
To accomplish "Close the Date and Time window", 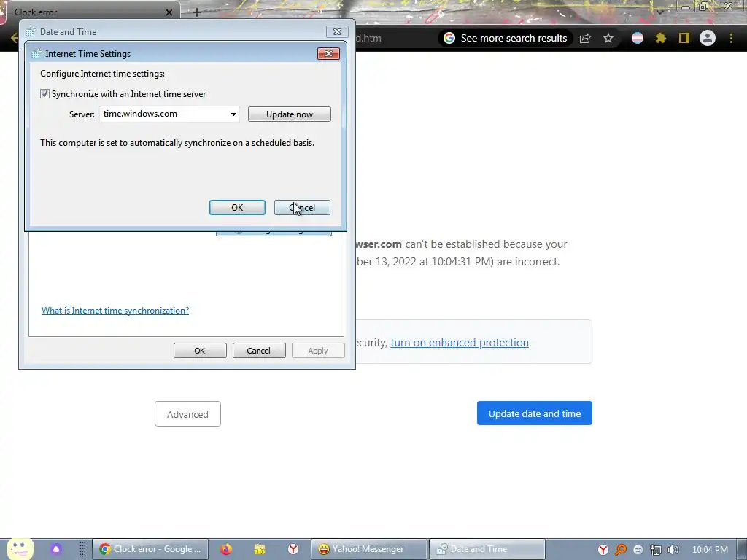I will coord(337,32).
